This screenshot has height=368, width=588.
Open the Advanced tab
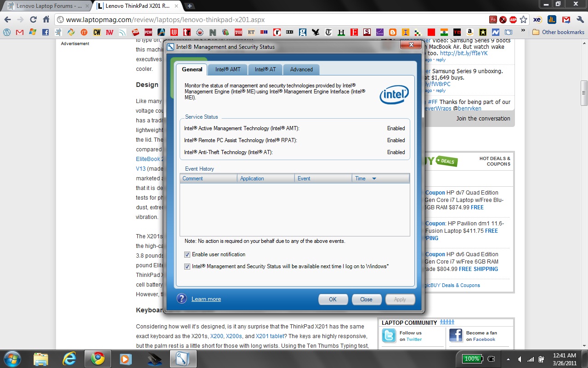(301, 69)
